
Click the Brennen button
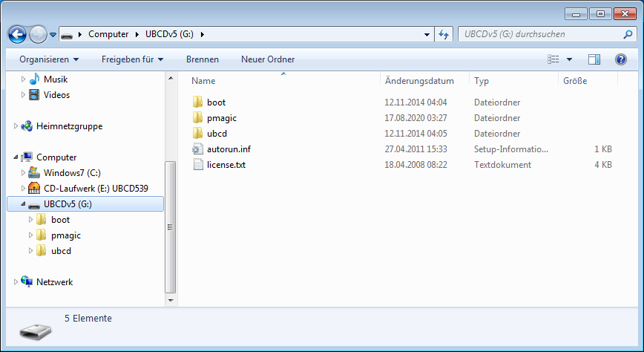pos(202,59)
